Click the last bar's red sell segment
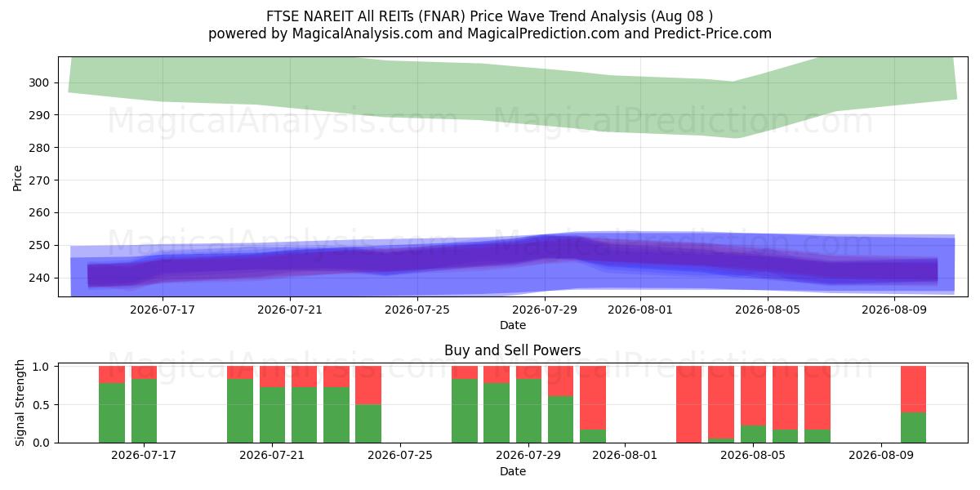 913,389
